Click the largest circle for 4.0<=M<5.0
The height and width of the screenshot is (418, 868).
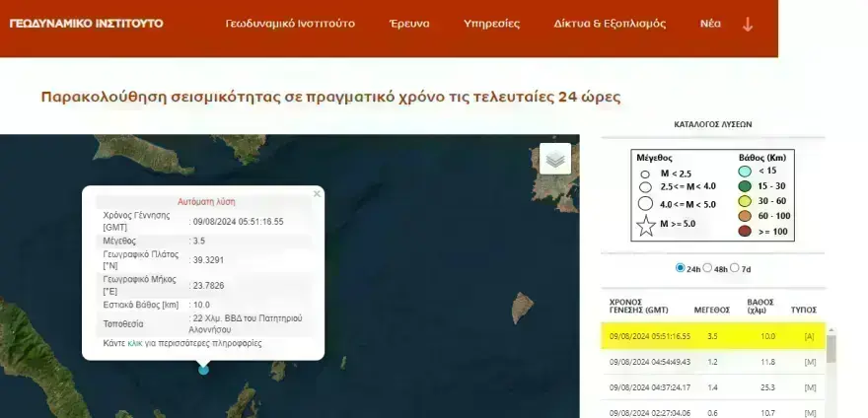point(645,204)
